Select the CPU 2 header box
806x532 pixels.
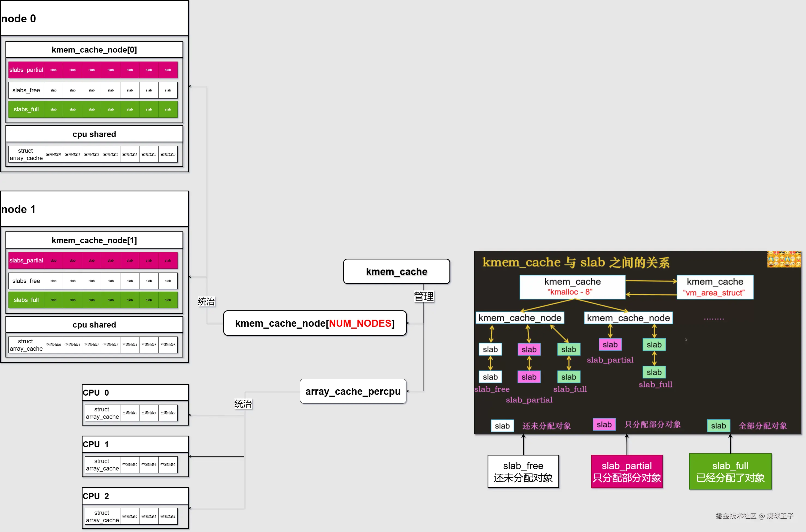coord(135,496)
